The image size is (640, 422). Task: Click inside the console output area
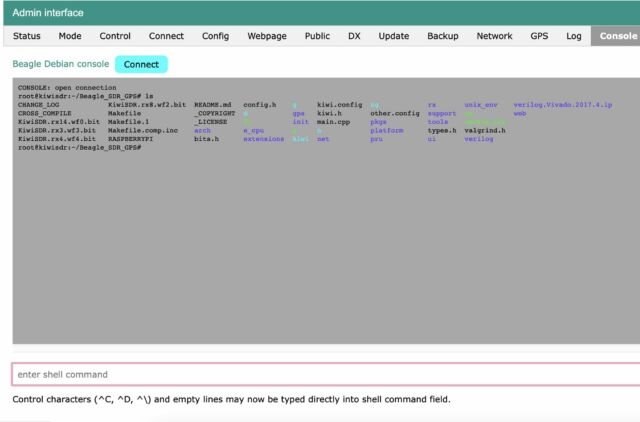coord(325,250)
